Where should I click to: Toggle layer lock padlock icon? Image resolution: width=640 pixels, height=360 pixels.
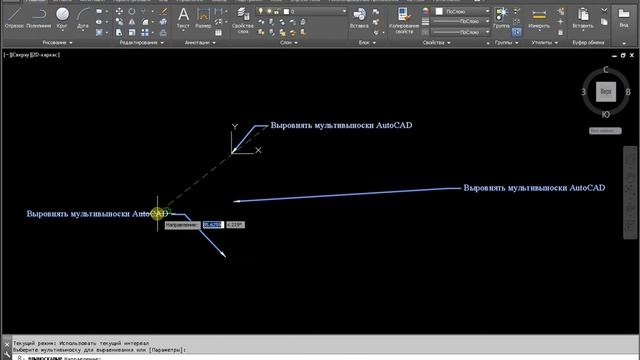point(277,11)
